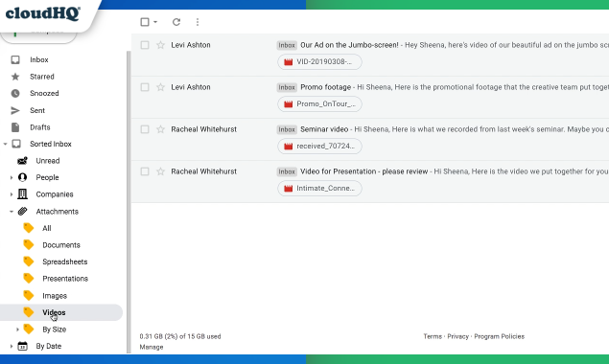609x364 pixels.
Task: Open the VID-20190308 video attachment chip
Action: [319, 62]
